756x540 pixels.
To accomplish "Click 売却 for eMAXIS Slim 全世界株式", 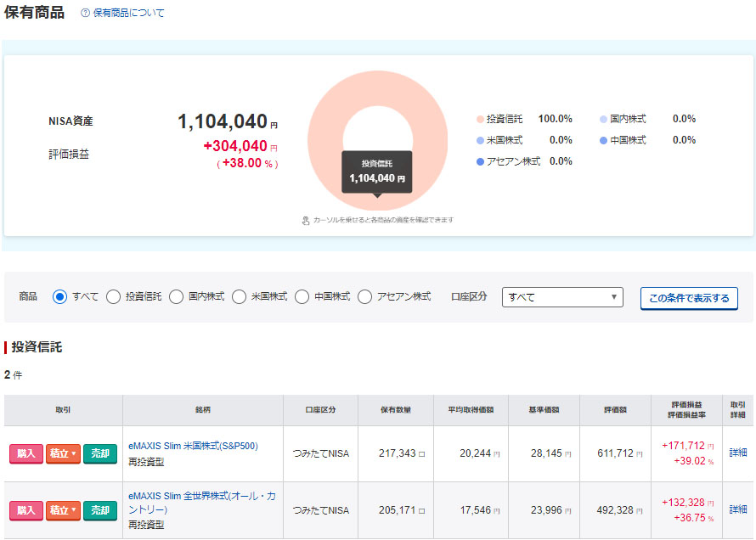I will pos(100,510).
